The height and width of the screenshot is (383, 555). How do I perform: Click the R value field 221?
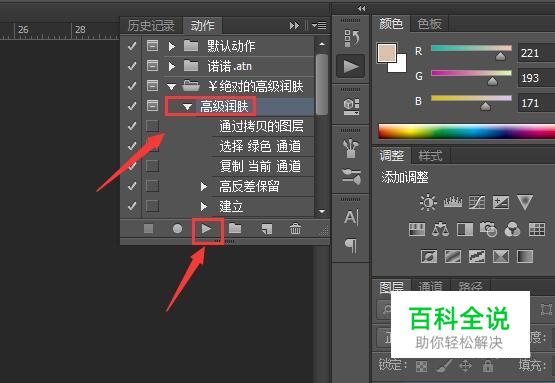pos(536,53)
